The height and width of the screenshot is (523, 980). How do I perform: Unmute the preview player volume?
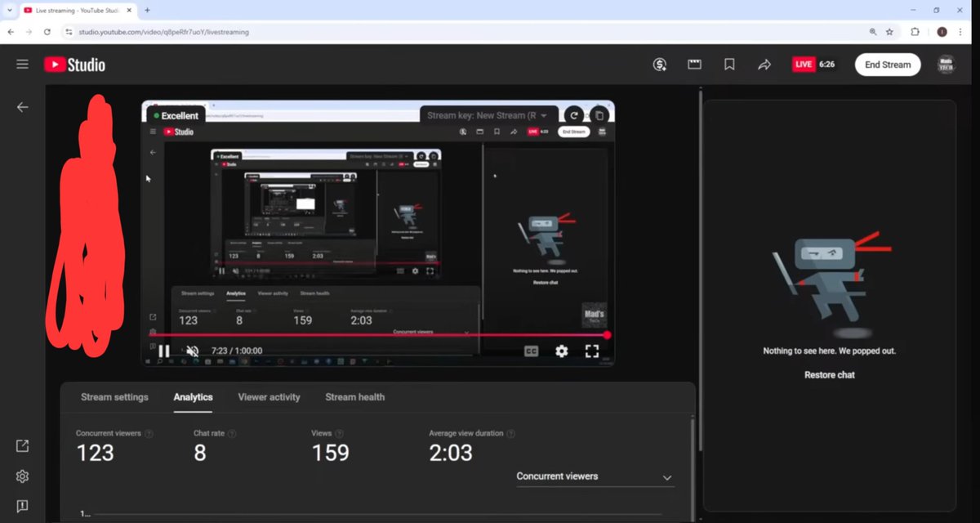[x=193, y=351]
